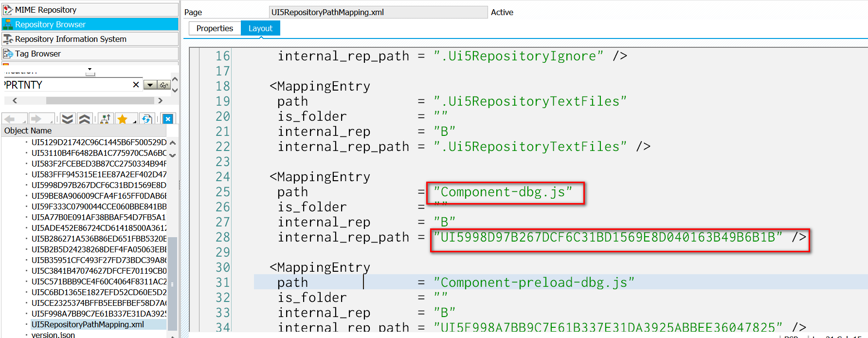This screenshot has width=868, height=338.
Task: Click the Page name field UI5RepositoryPathMapping.xml
Action: [379, 12]
